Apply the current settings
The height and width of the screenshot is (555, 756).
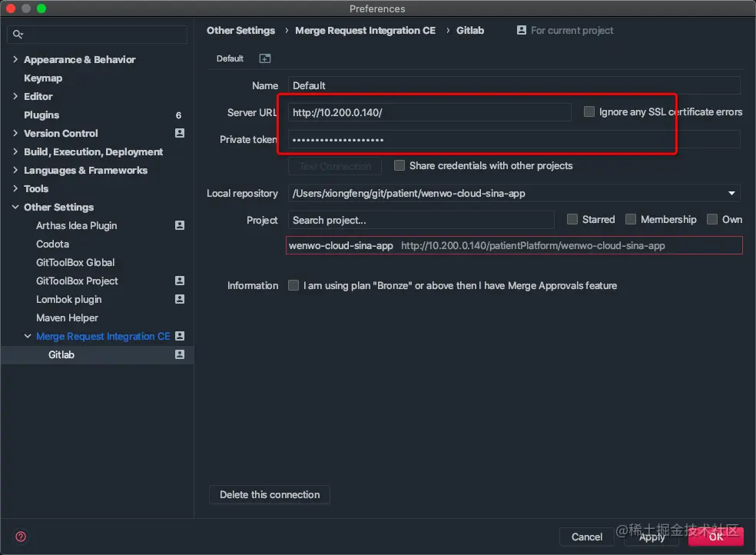pos(652,537)
